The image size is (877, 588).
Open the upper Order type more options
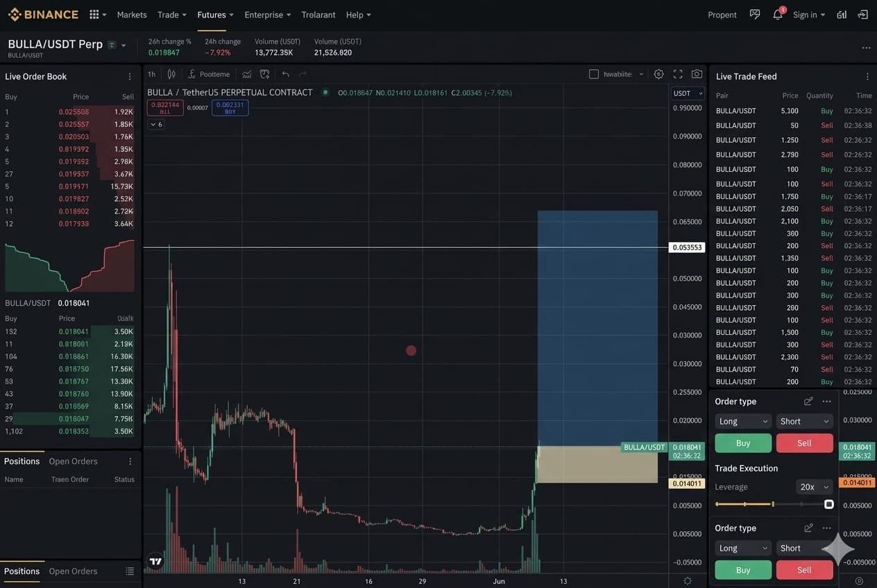(826, 401)
